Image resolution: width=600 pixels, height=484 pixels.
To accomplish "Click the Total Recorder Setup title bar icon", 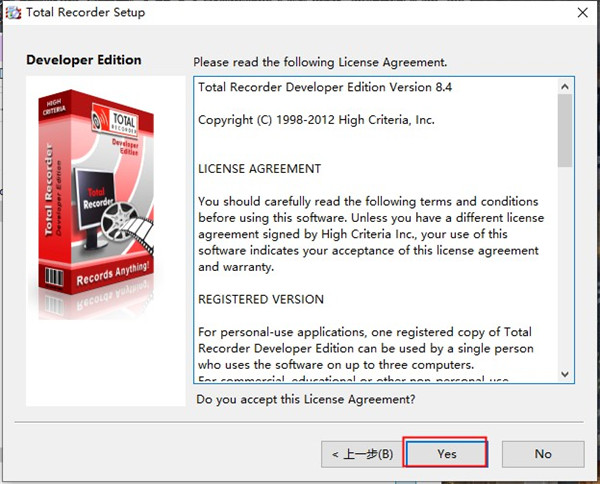I will 13,13.
